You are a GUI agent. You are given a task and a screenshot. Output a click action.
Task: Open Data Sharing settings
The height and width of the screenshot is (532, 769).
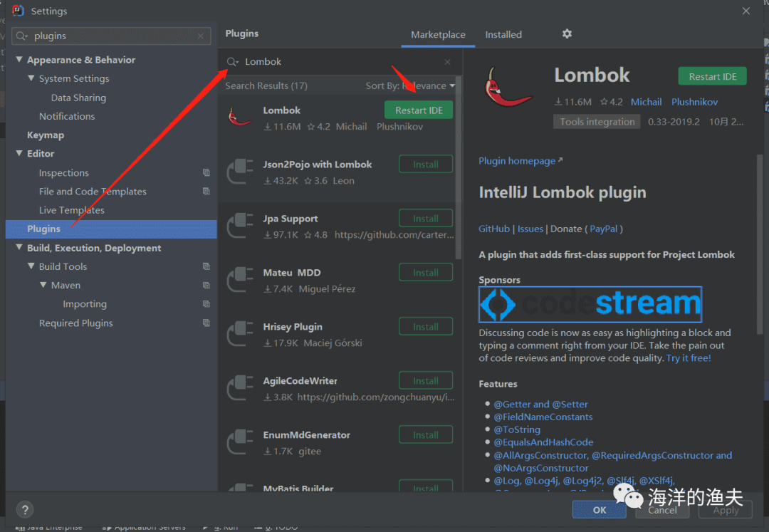[x=78, y=98]
